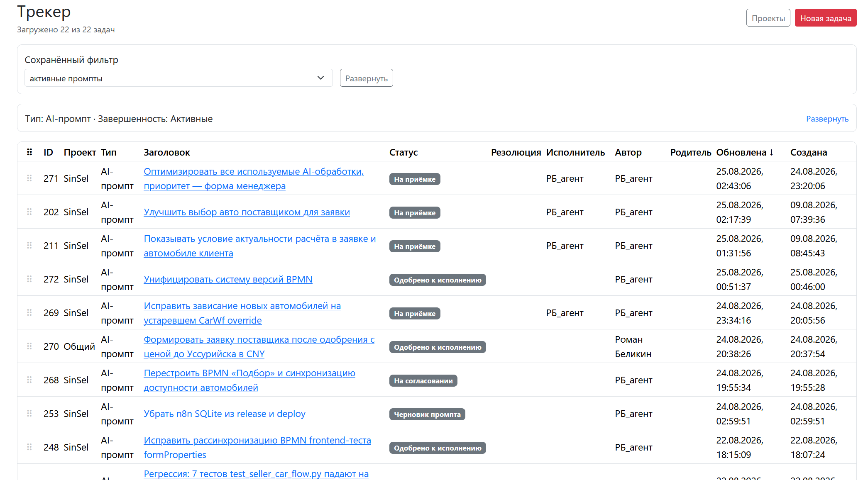Open the Проекты page button
The height and width of the screenshot is (480, 868).
768,18
